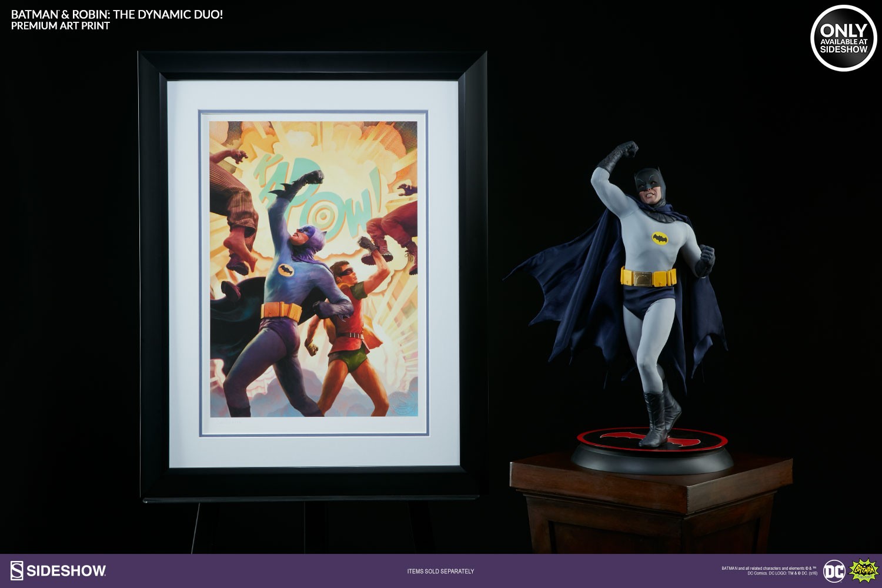Click the green Batman classic TV logo
This screenshot has height=588, width=882.
(864, 571)
